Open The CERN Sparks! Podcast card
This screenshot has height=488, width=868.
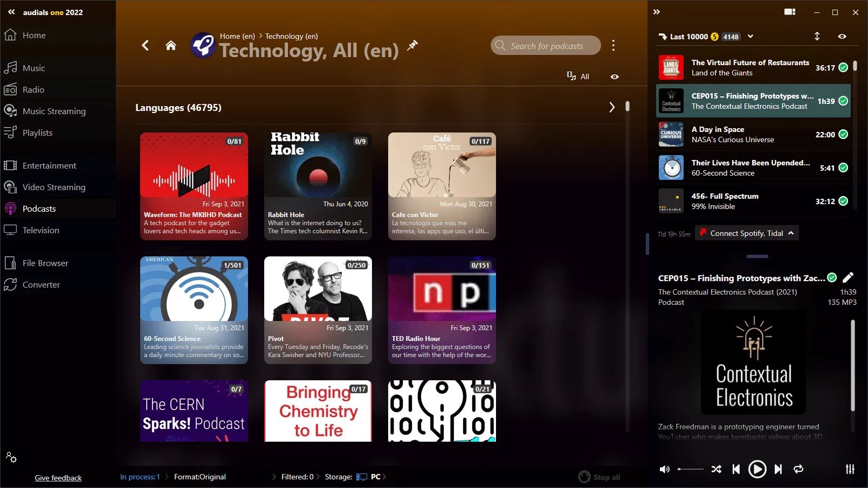coord(194,411)
